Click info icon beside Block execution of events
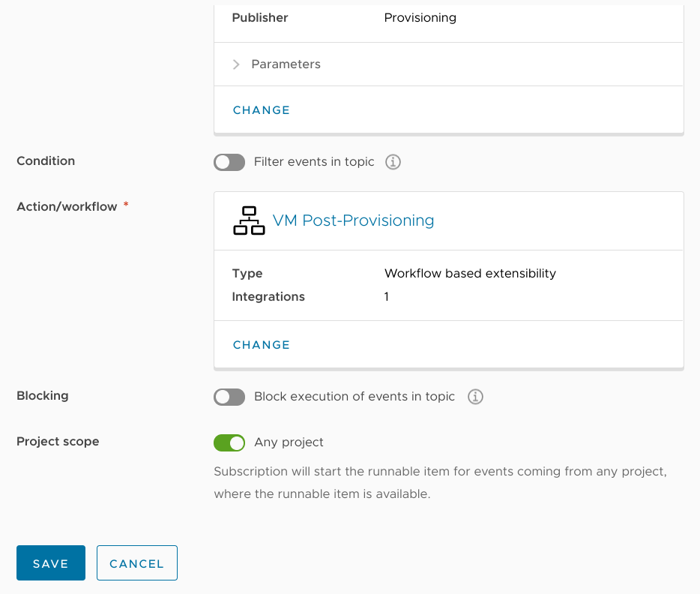Screen dimensions: 700x594 point(475,397)
